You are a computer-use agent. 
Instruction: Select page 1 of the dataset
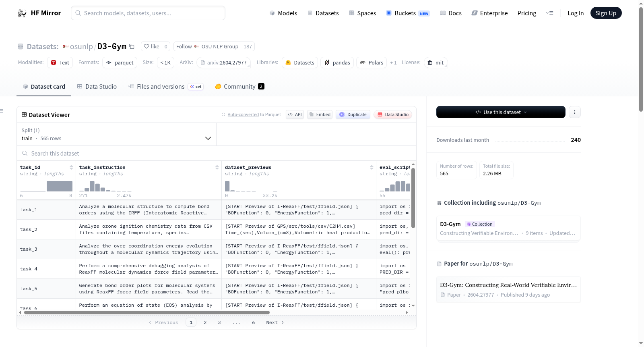(191, 322)
